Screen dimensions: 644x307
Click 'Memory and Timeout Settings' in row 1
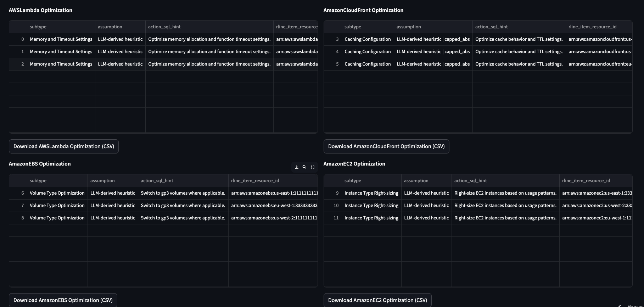coord(61,52)
